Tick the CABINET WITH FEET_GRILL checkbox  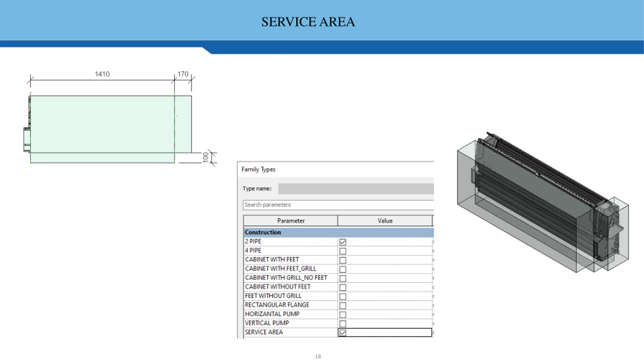click(x=343, y=269)
